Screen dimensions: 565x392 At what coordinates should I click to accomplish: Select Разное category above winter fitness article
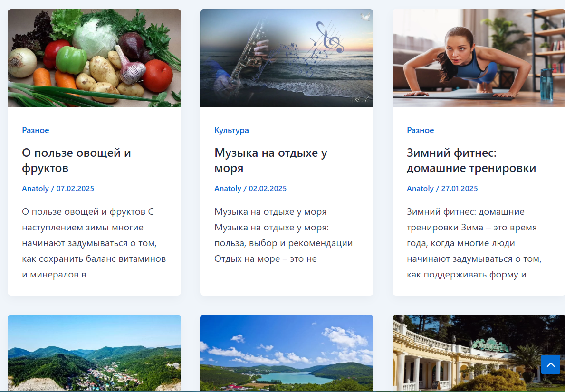point(420,130)
